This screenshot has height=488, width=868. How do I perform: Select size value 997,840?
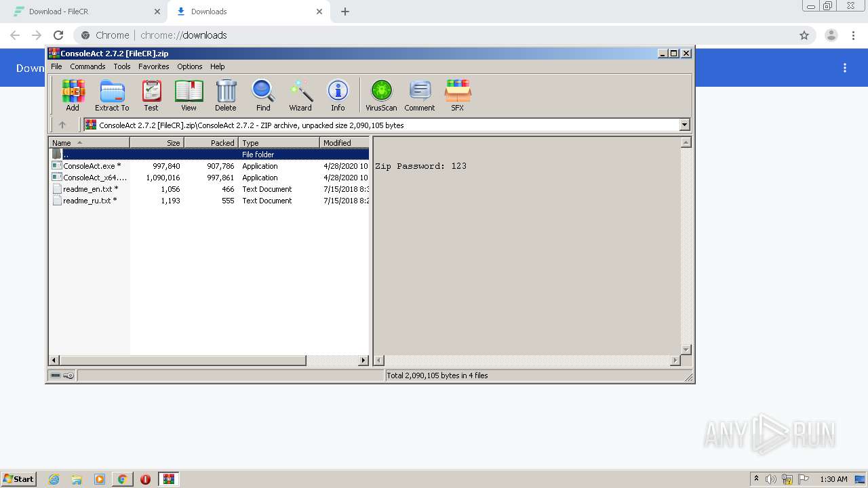click(x=166, y=166)
